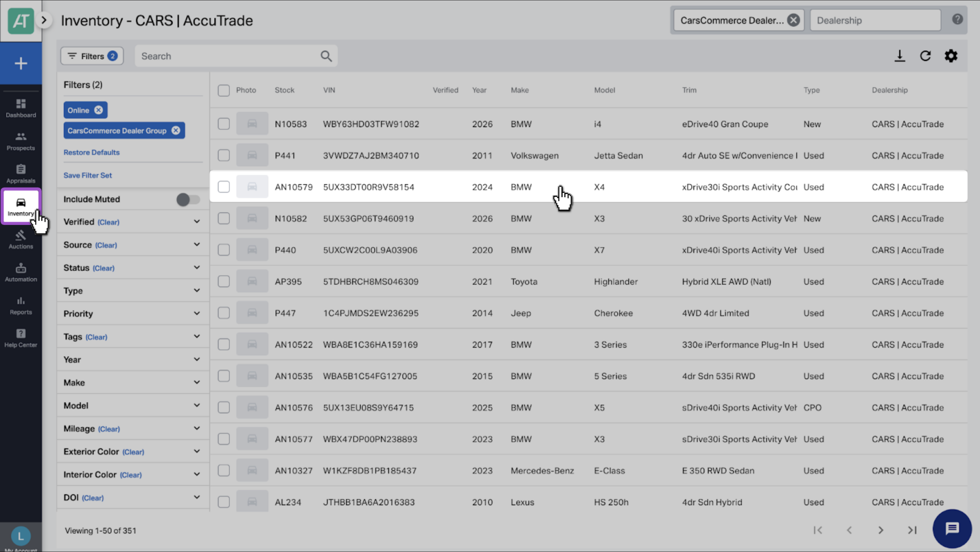Select the checkbox for stock N10582
Viewport: 980px width, 552px height.
[x=224, y=218]
